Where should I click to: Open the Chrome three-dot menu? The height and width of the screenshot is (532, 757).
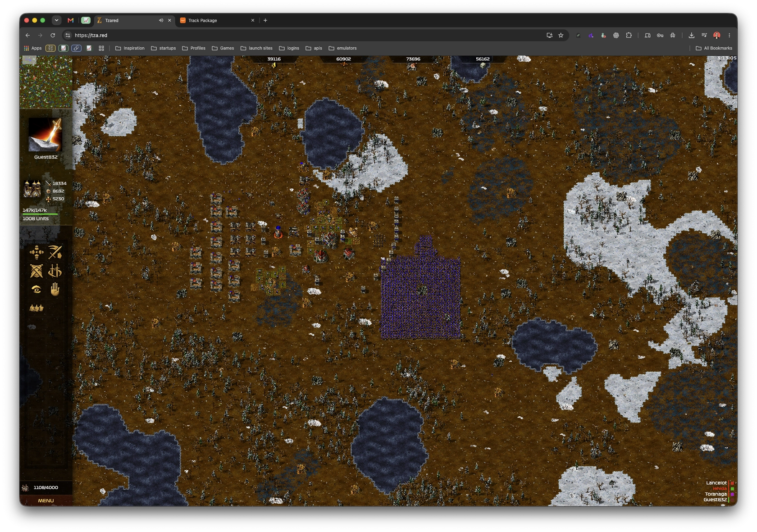pyautogui.click(x=730, y=35)
